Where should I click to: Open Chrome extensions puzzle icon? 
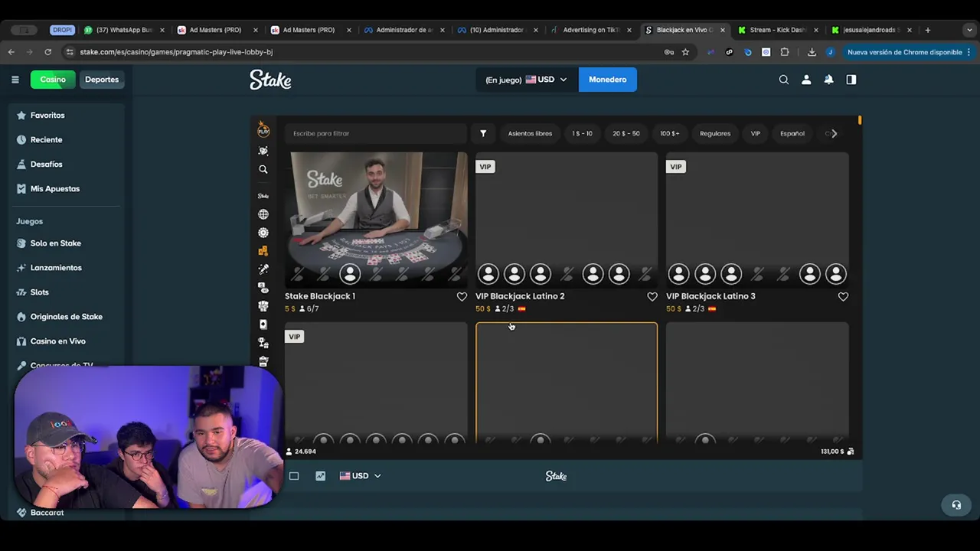pyautogui.click(x=785, y=52)
